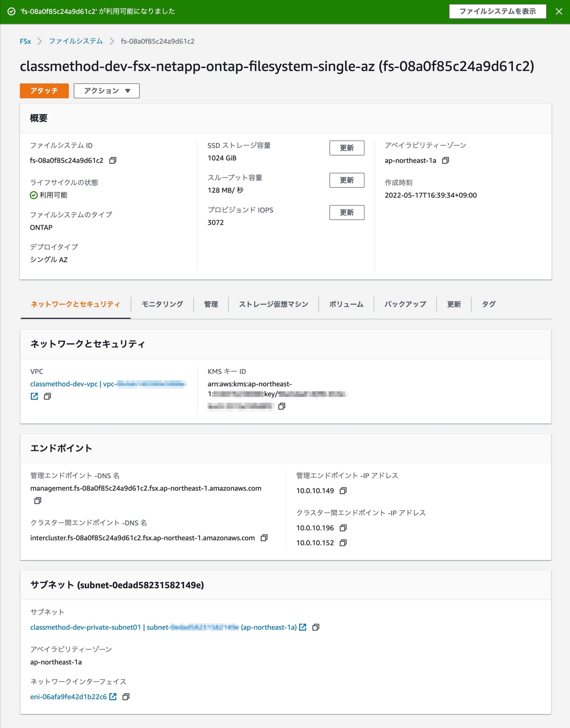Open classmethod-dev-private-subnet01 link
570x728 pixels.
164,627
